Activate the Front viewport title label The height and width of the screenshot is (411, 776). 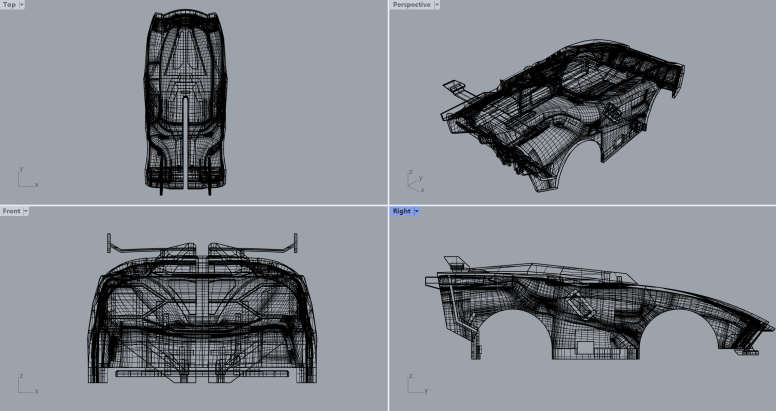tap(11, 211)
